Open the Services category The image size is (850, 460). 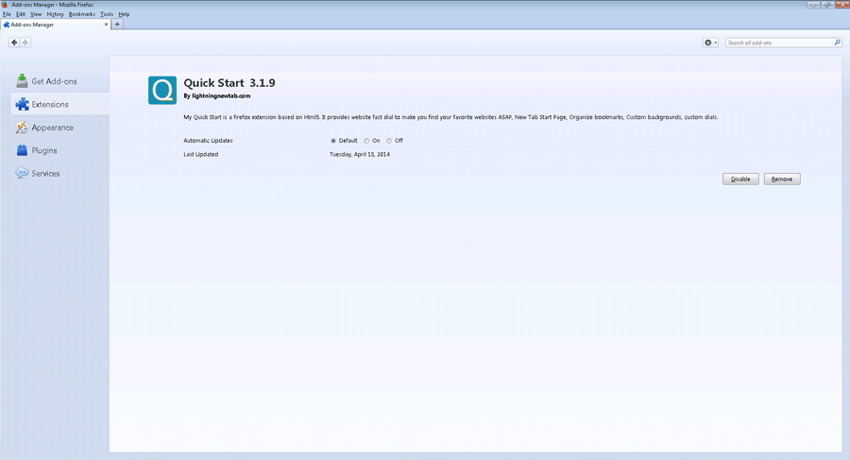click(45, 173)
